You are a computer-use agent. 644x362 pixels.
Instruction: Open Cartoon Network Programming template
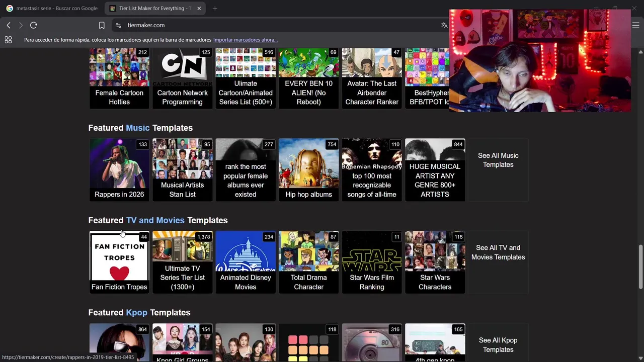(x=183, y=78)
